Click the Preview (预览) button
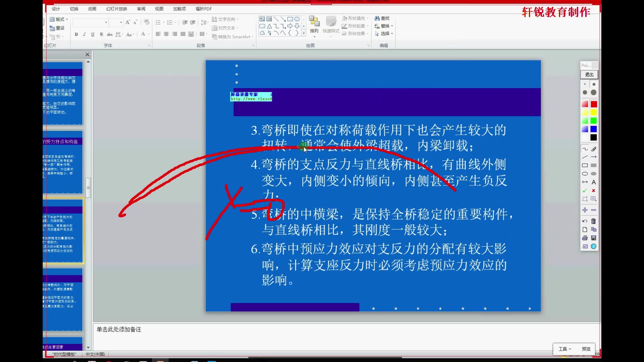This screenshot has height=362, width=644. coord(586,349)
